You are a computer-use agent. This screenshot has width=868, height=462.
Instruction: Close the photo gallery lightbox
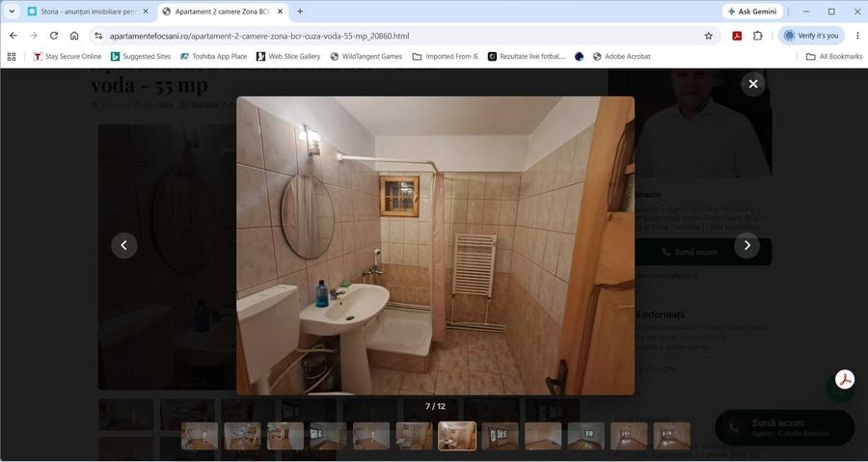(753, 84)
